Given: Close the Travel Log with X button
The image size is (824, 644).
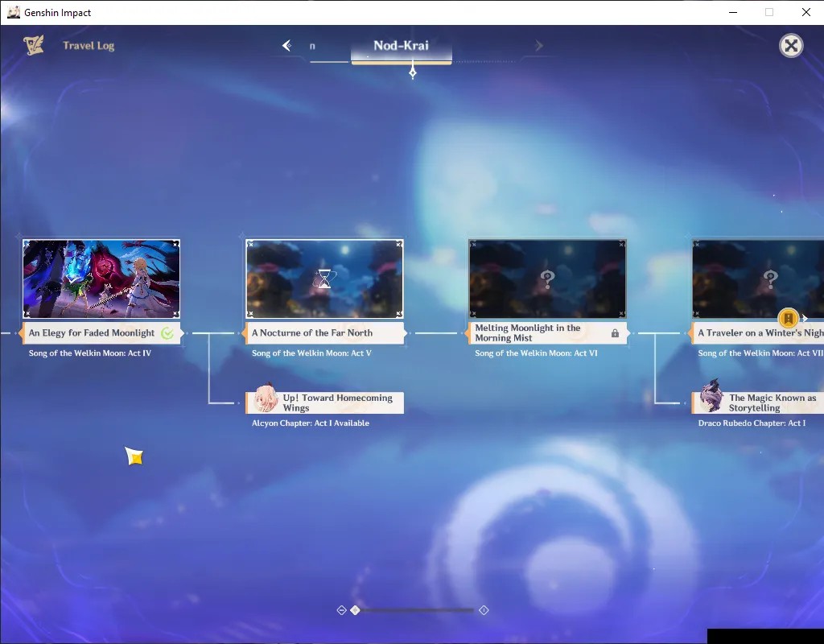Looking at the screenshot, I should 791,46.
